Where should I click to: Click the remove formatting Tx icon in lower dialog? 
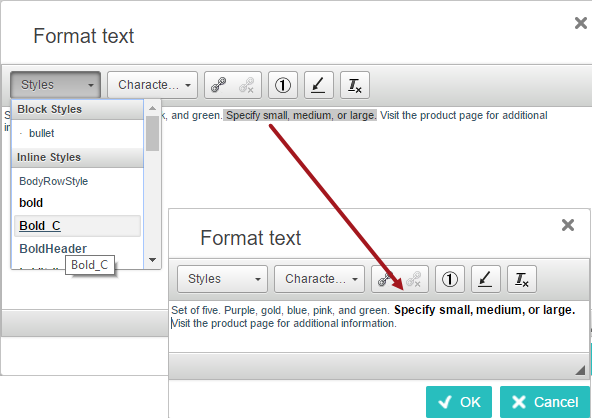522,279
